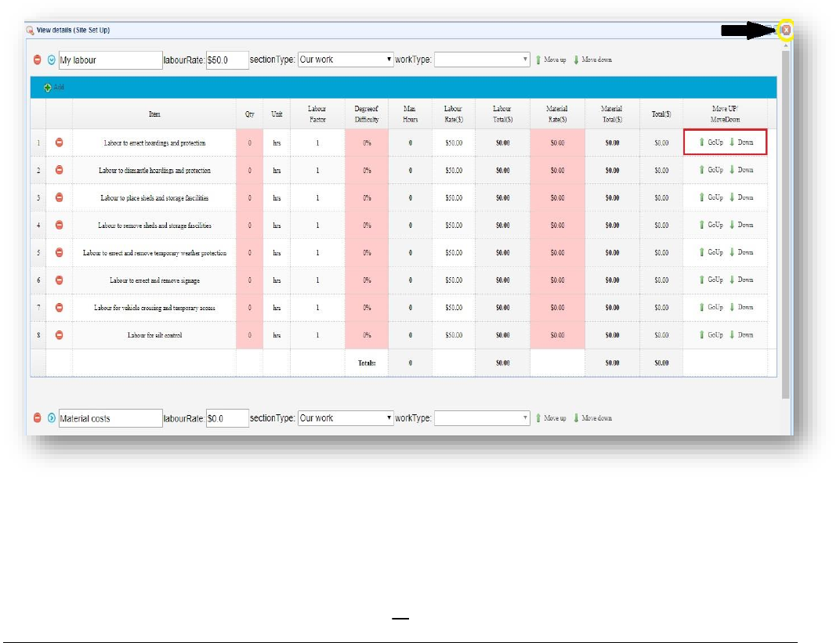Open sectionType dropdown for My labour
Screen dimensions: 840x643
pos(346,60)
